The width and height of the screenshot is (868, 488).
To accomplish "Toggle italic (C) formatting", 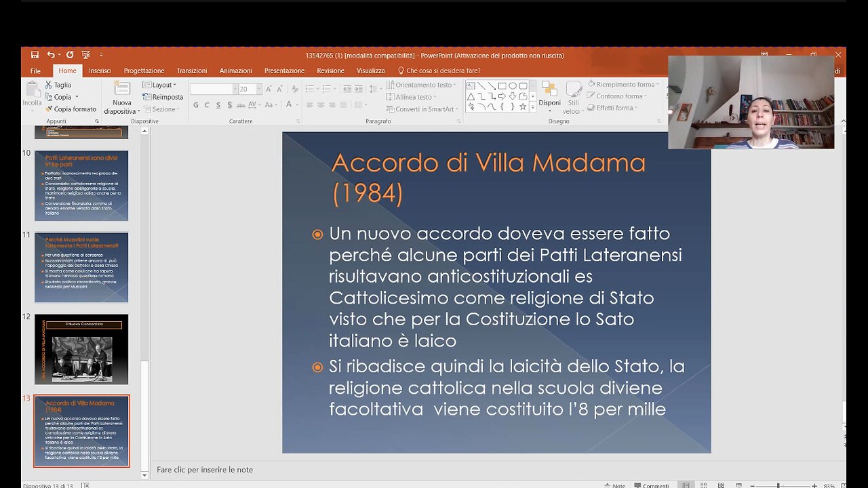I will pos(207,105).
